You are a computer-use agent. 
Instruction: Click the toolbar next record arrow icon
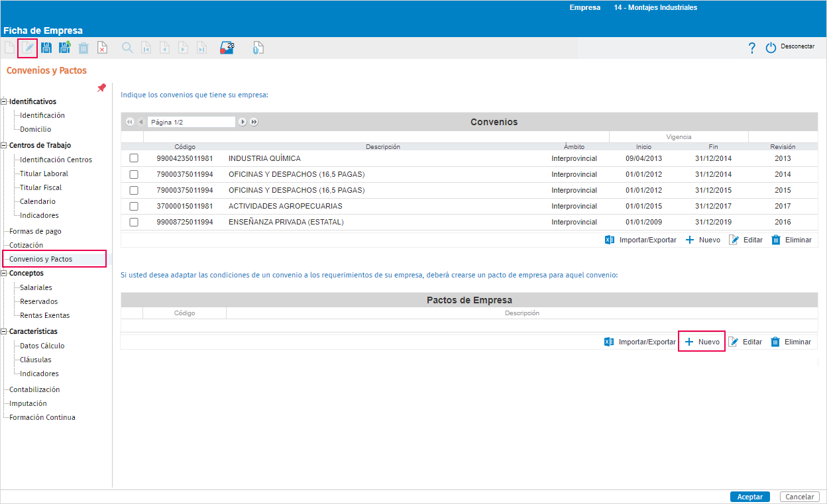click(x=183, y=48)
